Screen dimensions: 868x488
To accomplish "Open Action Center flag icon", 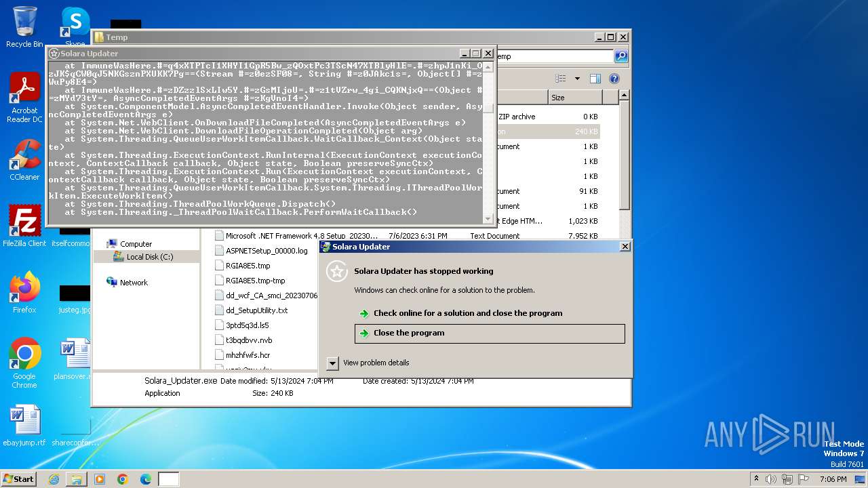I will (x=804, y=479).
